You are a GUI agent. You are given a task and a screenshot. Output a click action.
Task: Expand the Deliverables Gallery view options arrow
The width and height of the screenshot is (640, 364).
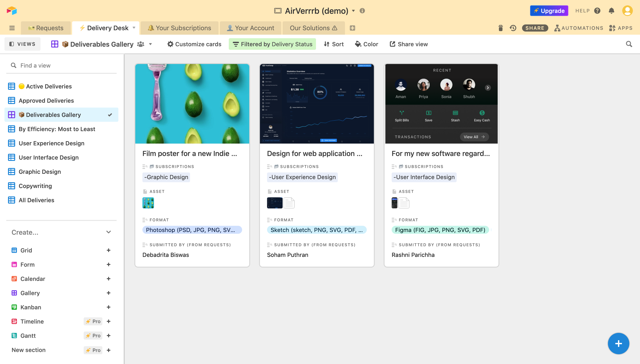click(x=150, y=44)
